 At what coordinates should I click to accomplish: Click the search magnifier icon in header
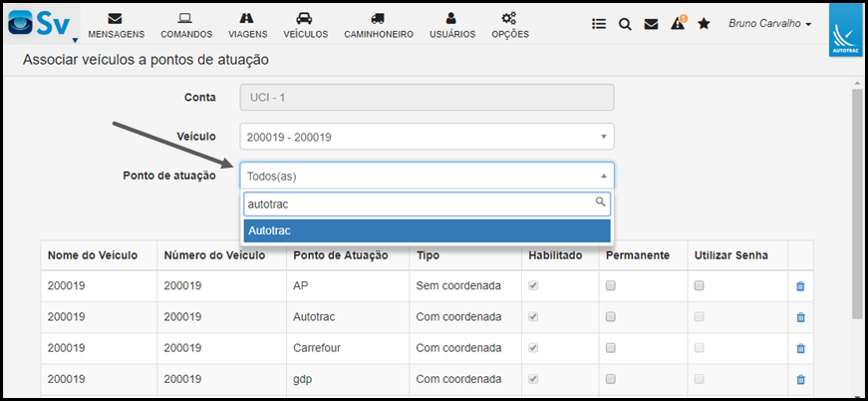[x=625, y=24]
